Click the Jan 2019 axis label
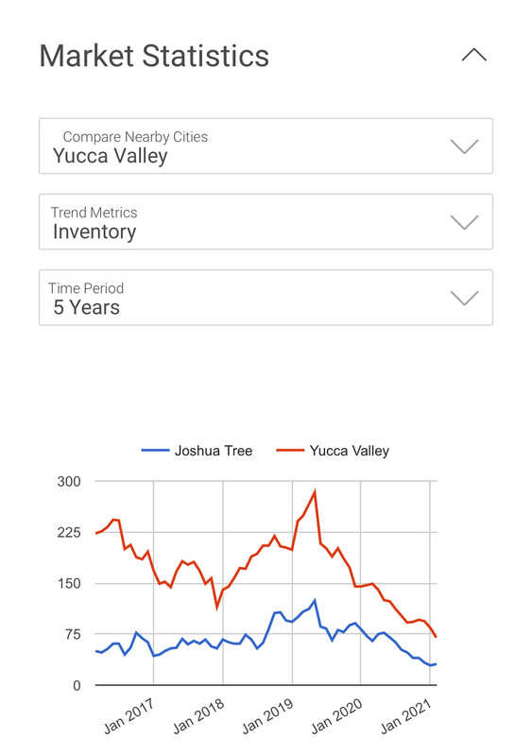Viewport: 532px width, 756px height. click(267, 715)
